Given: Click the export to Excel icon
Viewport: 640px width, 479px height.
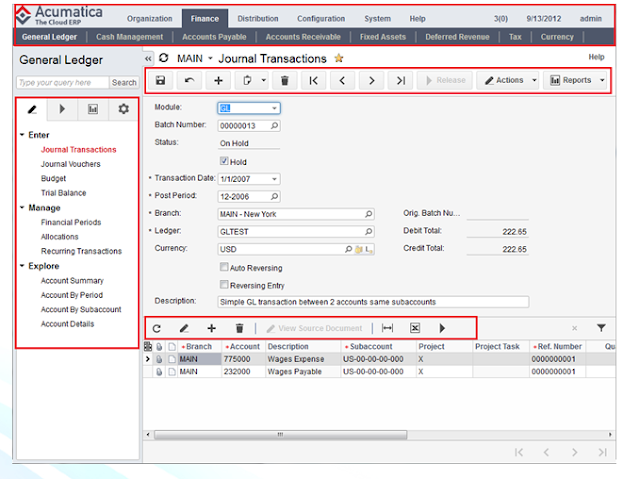Looking at the screenshot, I should (415, 328).
